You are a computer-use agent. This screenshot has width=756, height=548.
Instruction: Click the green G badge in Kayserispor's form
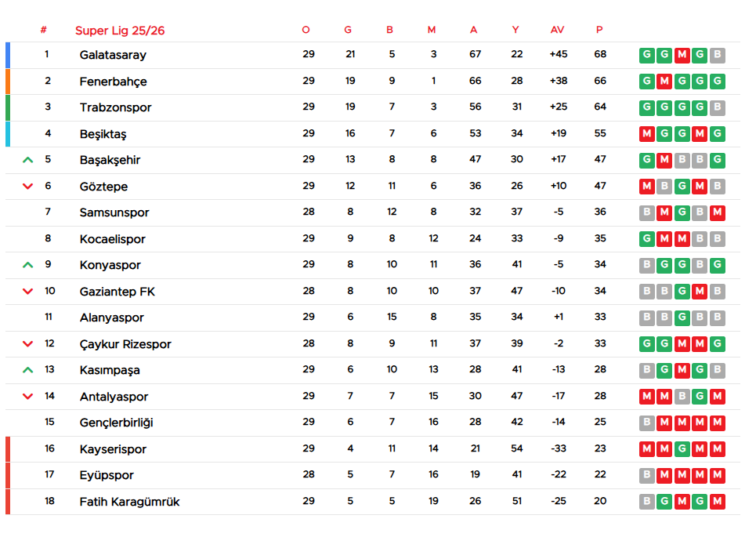[x=682, y=449]
